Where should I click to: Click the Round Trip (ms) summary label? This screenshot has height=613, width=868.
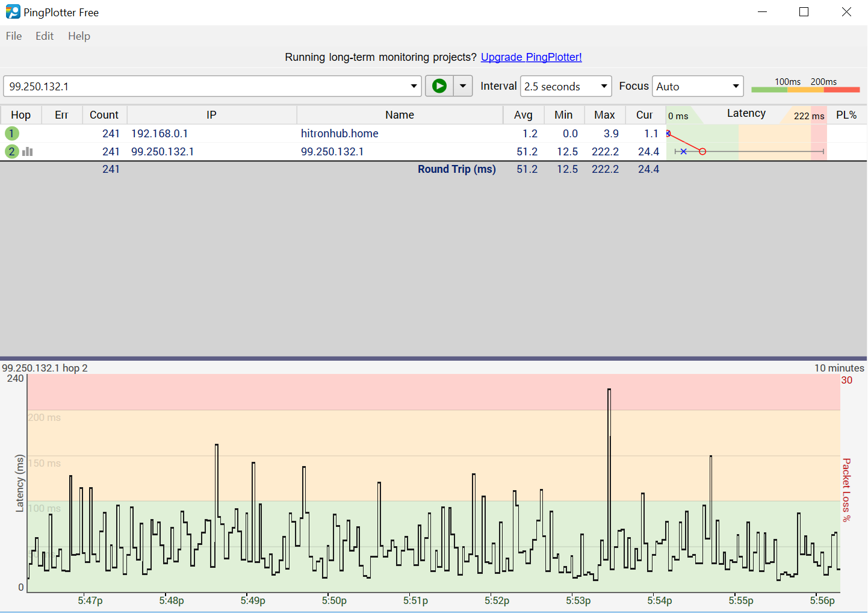457,169
